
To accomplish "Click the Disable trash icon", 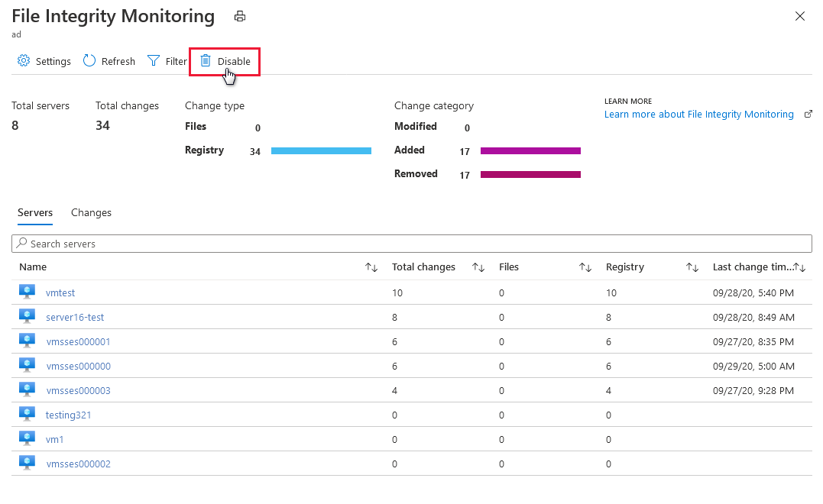I will [x=206, y=61].
